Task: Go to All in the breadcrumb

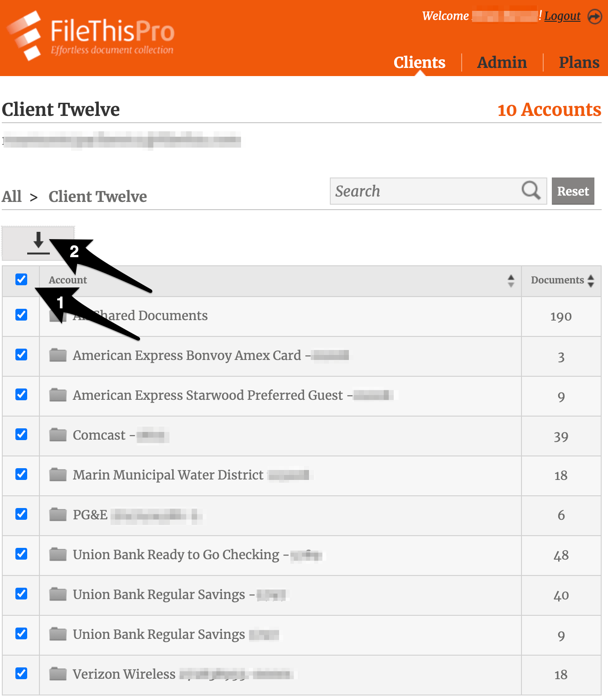Action: coord(12,197)
